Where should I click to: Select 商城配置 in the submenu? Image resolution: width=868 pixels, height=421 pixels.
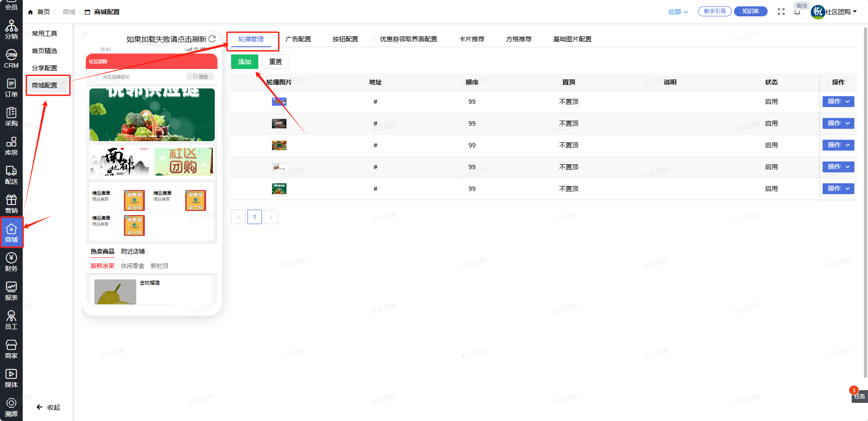pos(44,85)
